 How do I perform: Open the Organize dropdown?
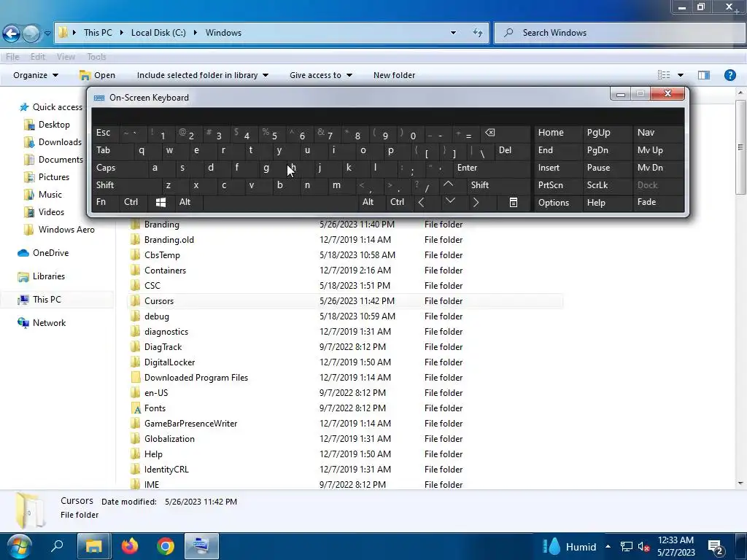point(36,75)
